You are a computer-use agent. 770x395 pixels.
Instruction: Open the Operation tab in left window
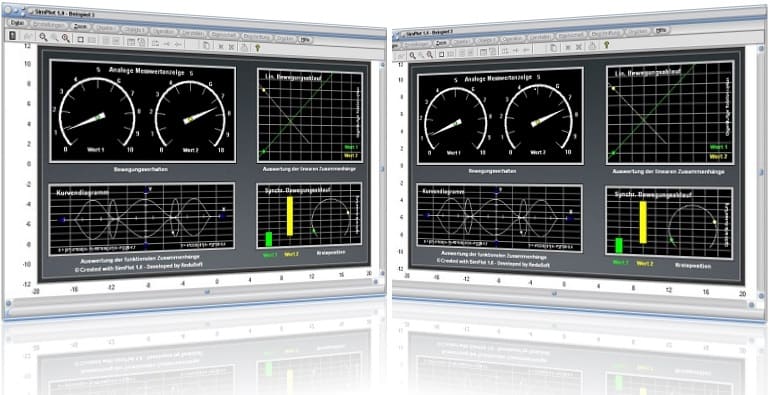165,32
